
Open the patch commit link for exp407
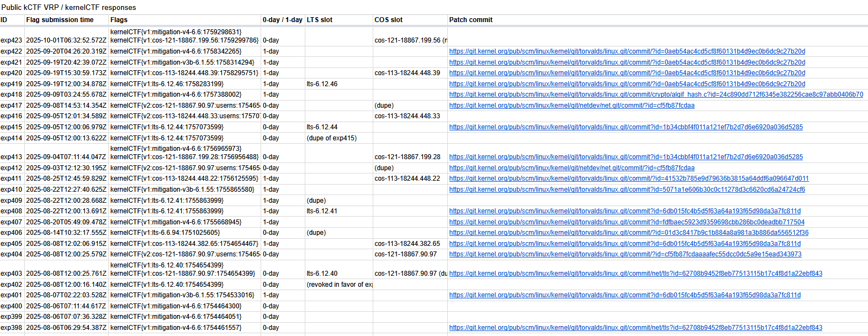(627, 222)
